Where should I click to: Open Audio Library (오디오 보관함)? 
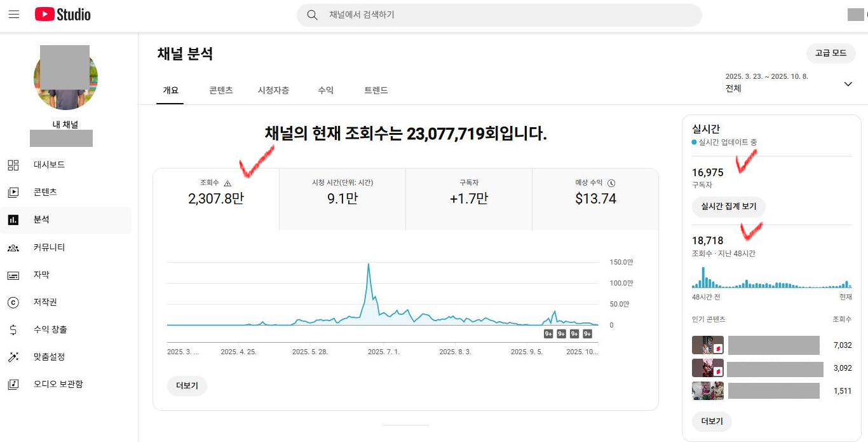(58, 384)
